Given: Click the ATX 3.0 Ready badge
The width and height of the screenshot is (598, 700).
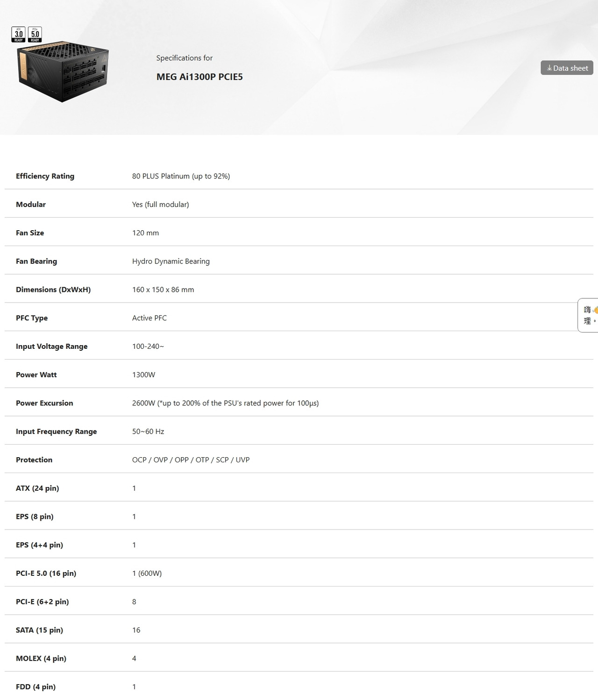Looking at the screenshot, I should click(x=19, y=35).
